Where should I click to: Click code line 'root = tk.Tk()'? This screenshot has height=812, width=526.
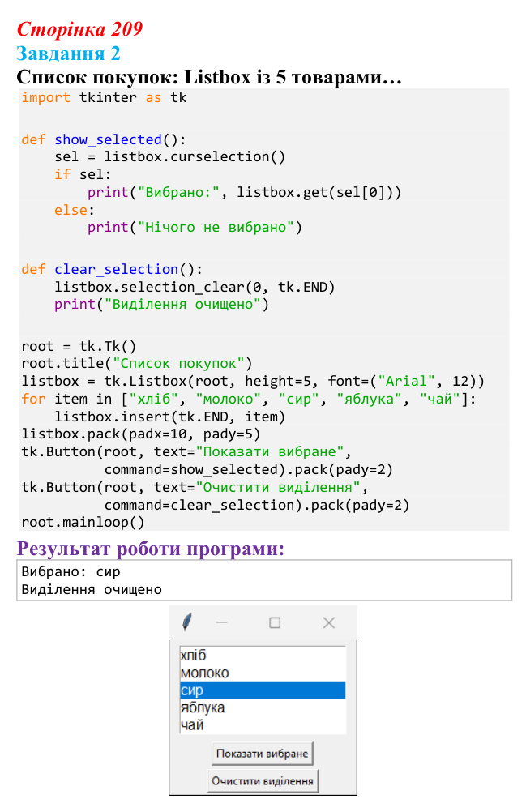click(79, 346)
